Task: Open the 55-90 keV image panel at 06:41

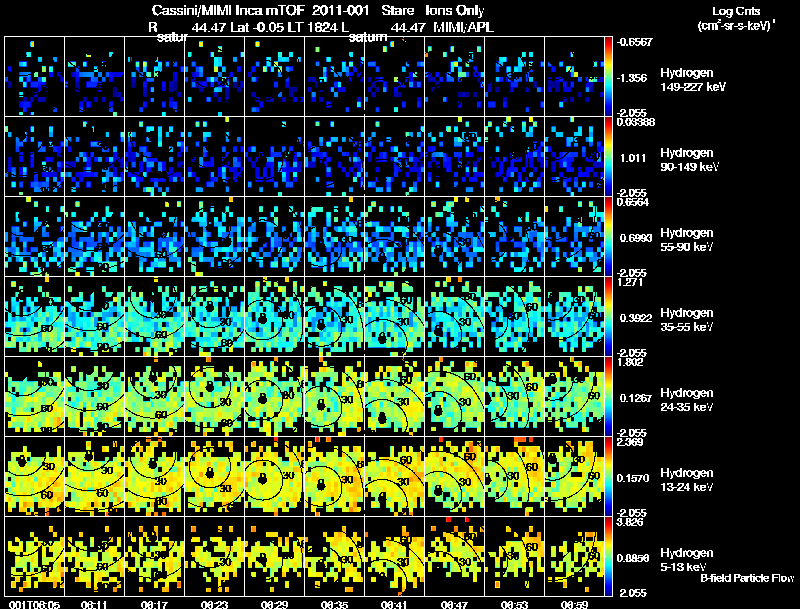Action: coord(394,237)
